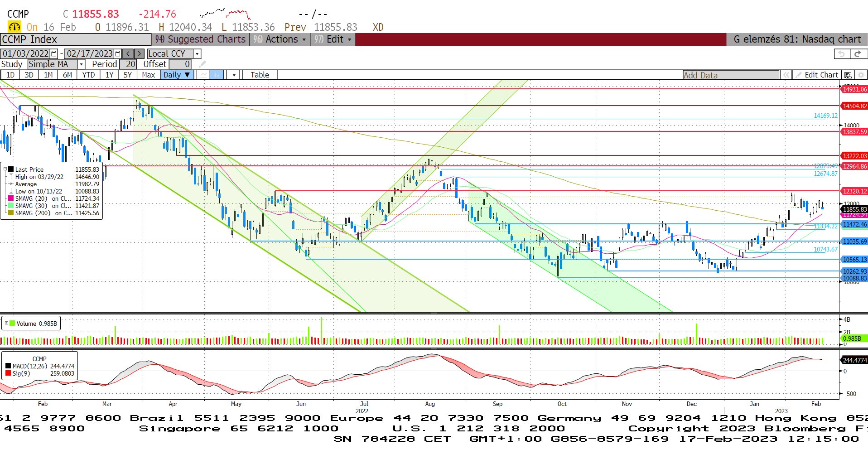Select the candlestick chart type icon
This screenshot has width=868, height=464.
pos(217,75)
